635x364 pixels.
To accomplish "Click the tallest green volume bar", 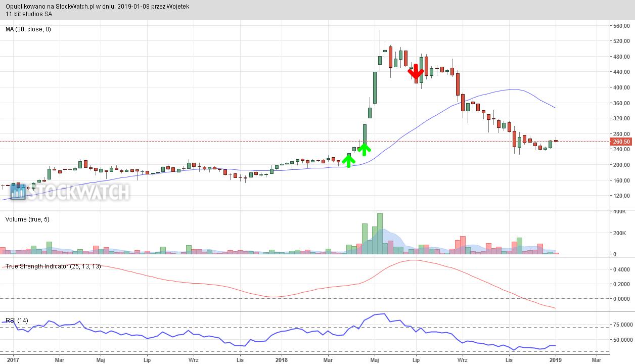I will pyautogui.click(x=380, y=234).
